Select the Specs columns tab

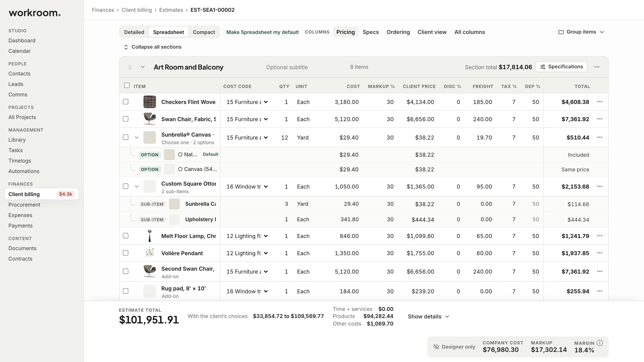coord(371,32)
